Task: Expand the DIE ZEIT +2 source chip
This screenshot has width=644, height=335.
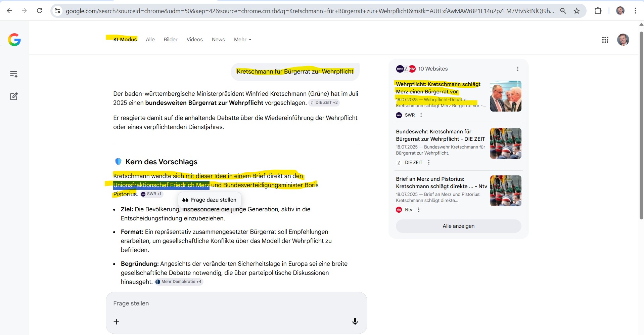Action: (x=324, y=103)
